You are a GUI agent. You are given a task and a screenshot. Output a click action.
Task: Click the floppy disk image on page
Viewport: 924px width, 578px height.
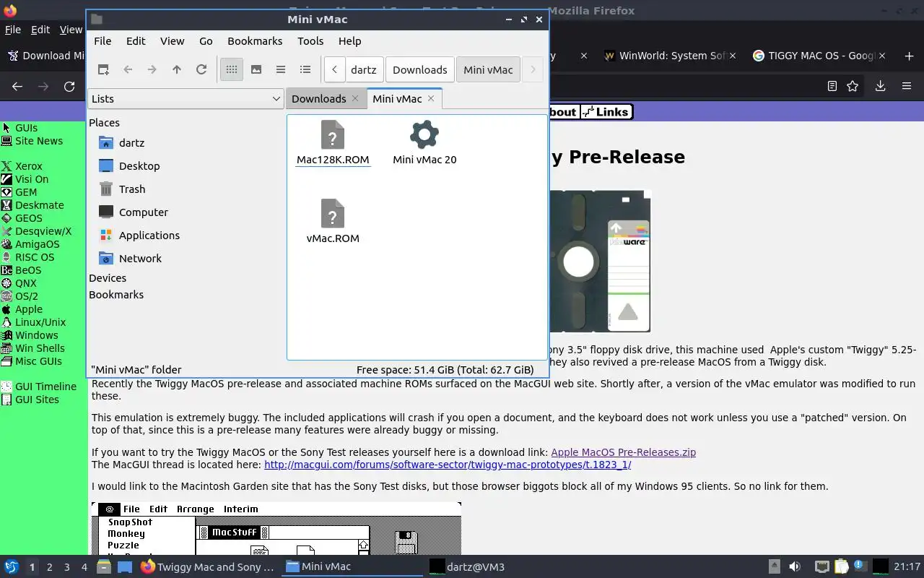point(600,261)
